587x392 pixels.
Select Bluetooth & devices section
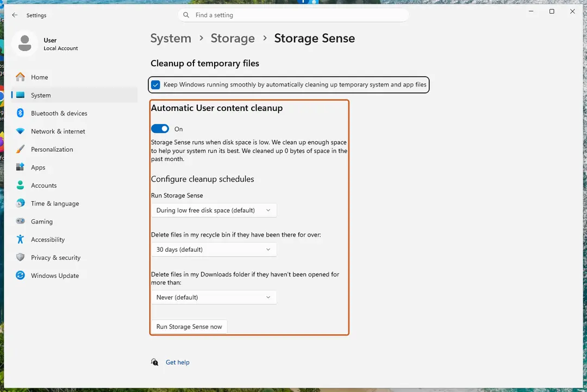click(x=74, y=113)
